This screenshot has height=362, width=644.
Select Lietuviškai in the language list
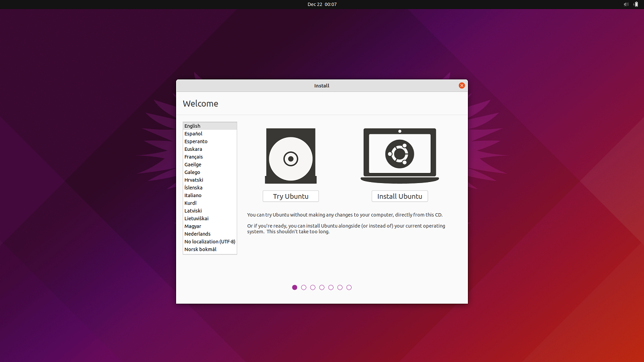[x=210, y=218]
